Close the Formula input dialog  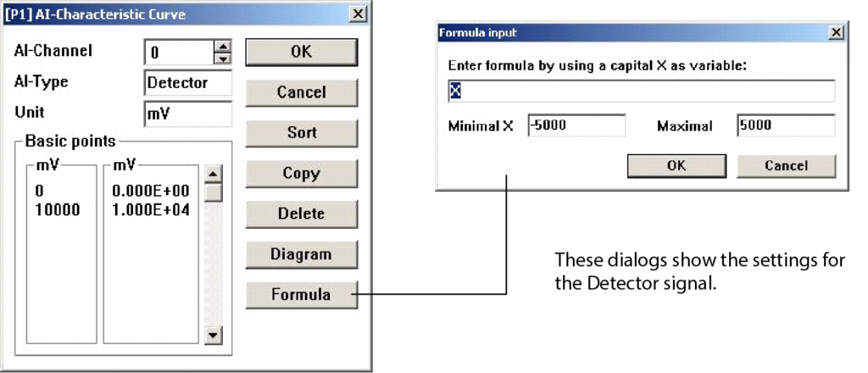(837, 32)
